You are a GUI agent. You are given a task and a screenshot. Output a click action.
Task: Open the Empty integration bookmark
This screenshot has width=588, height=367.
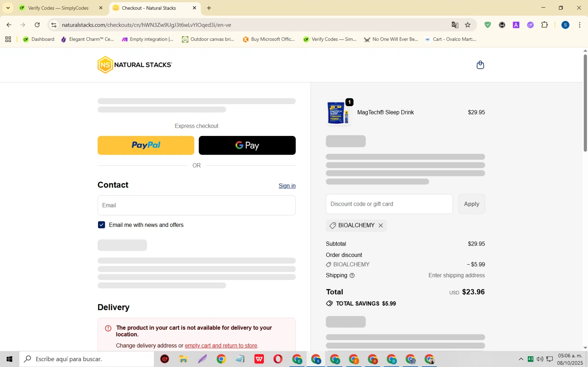click(148, 39)
